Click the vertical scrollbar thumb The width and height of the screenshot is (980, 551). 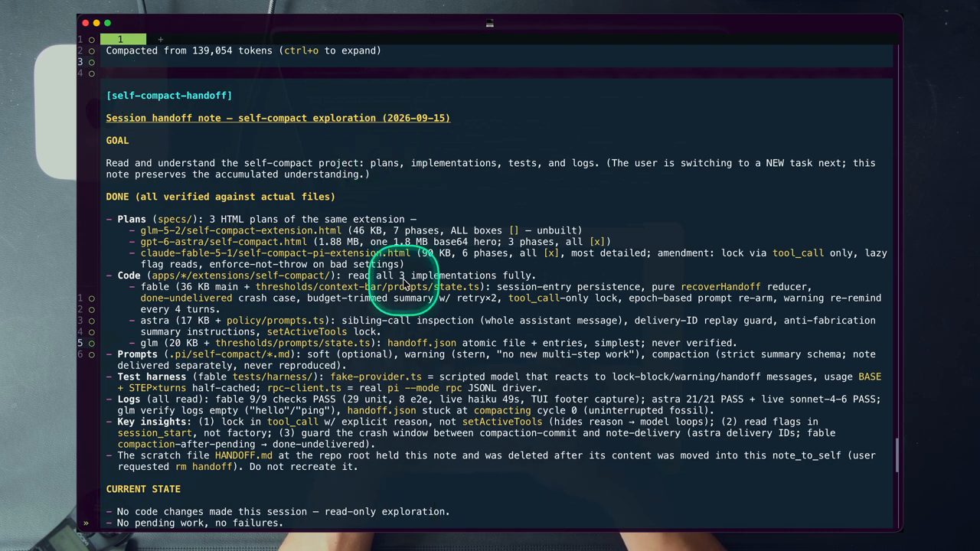(897, 455)
